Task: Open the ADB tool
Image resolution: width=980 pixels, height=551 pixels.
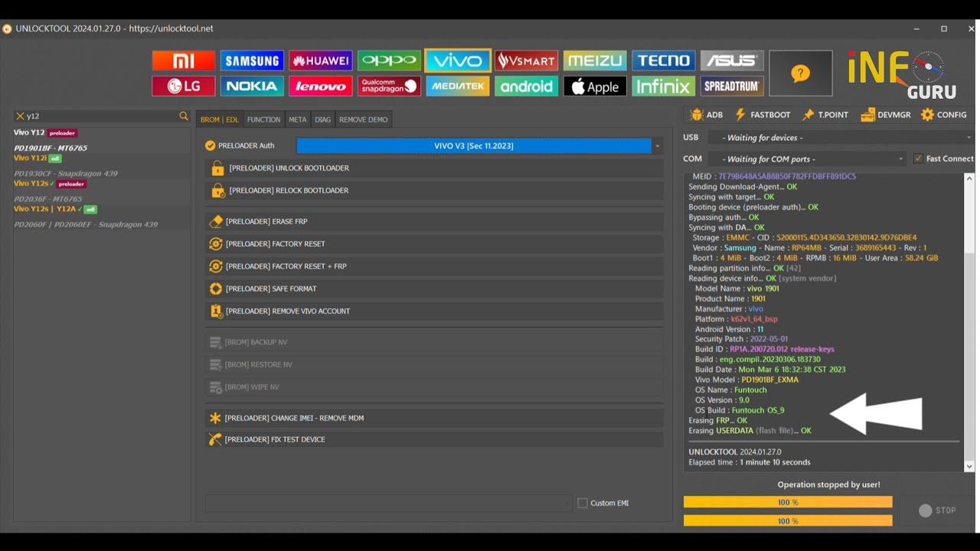Action: pos(706,115)
